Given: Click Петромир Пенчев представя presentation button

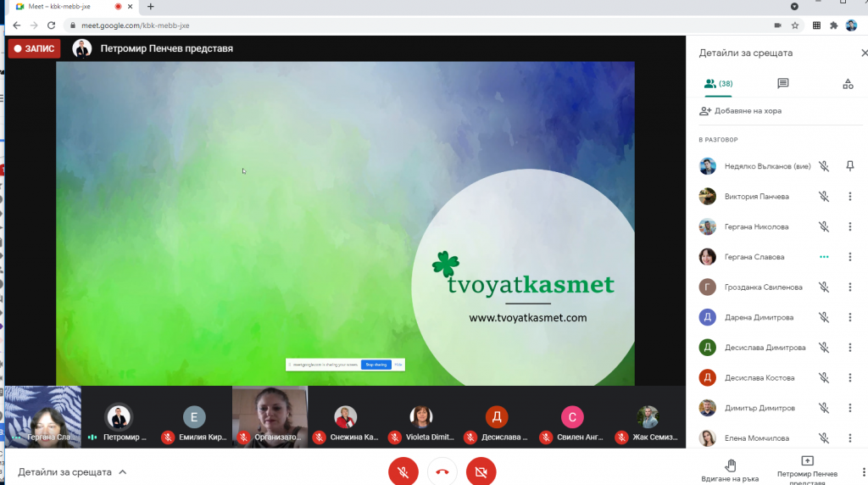Looking at the screenshot, I should click(x=807, y=471).
